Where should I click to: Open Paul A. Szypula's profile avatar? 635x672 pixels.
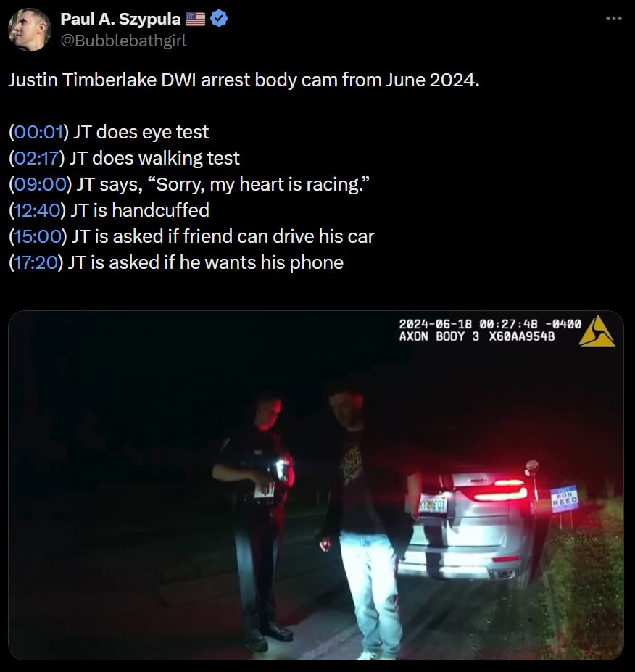(30, 30)
